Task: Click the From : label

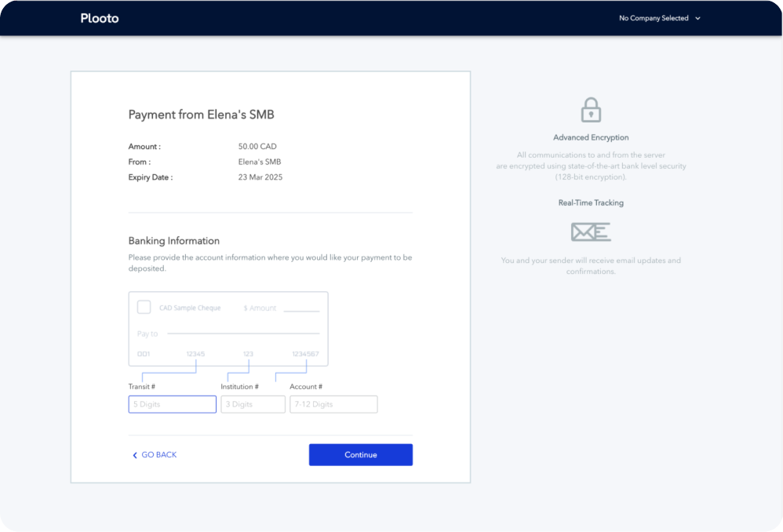Action: click(x=140, y=162)
